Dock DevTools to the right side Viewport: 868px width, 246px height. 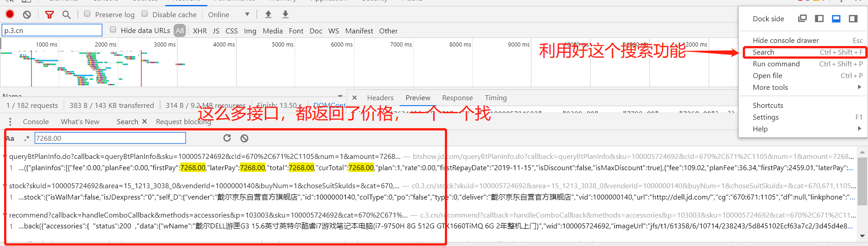(853, 19)
